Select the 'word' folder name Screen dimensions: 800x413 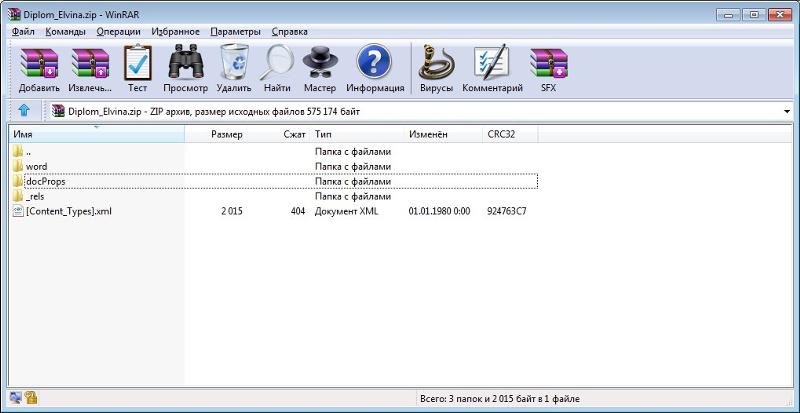tap(36, 166)
